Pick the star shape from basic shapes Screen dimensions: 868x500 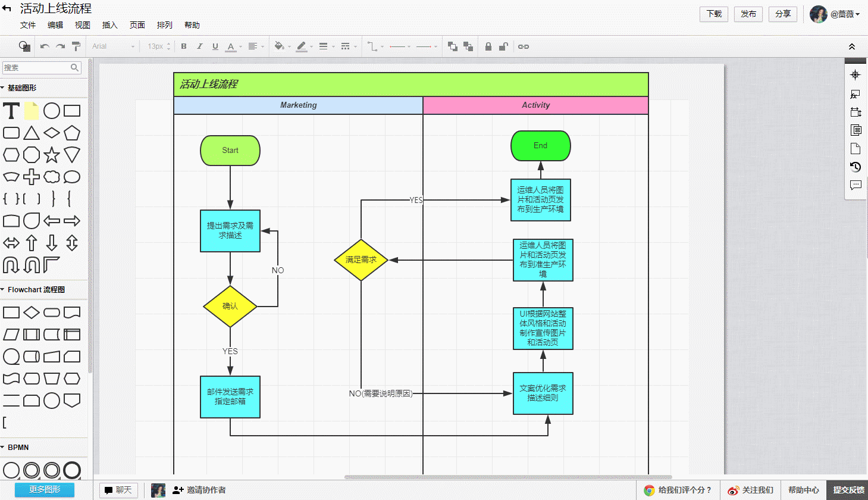coord(52,155)
